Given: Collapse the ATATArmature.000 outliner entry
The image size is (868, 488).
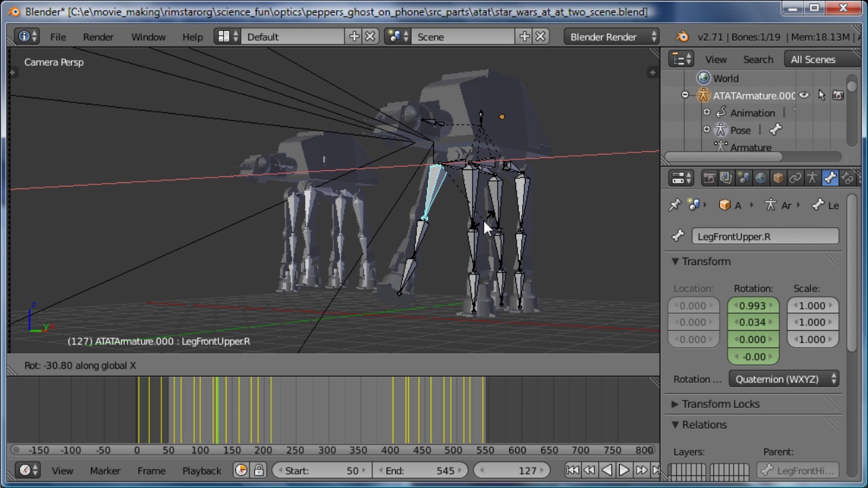Looking at the screenshot, I should pos(685,96).
